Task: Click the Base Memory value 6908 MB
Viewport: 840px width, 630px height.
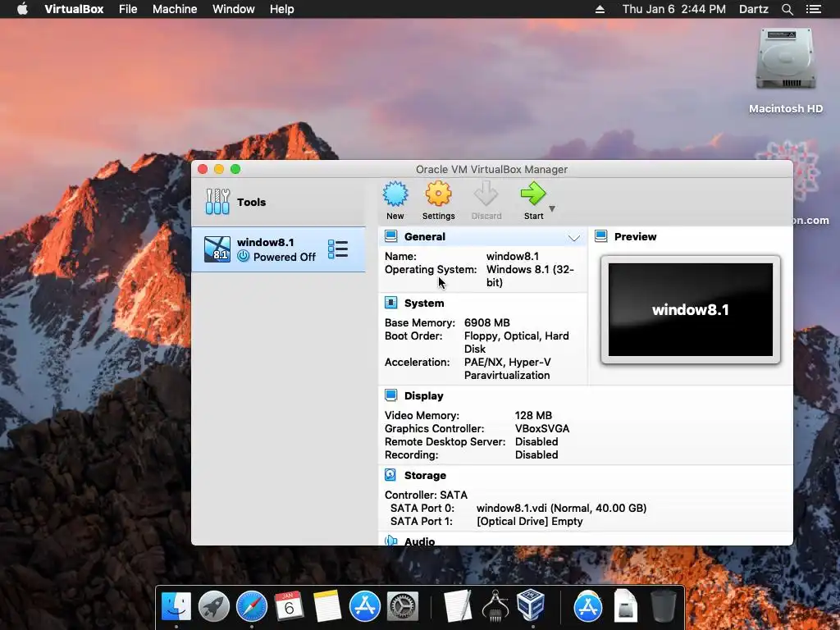Action: [487, 322]
